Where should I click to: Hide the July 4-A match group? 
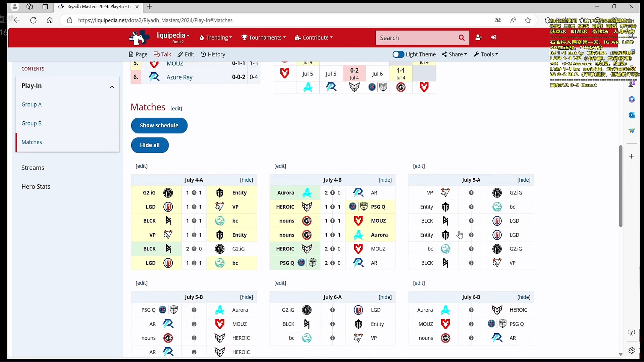[x=246, y=180]
